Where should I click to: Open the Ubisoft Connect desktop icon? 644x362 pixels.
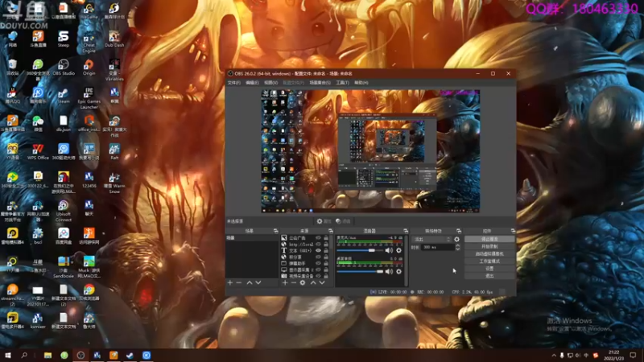click(x=64, y=211)
